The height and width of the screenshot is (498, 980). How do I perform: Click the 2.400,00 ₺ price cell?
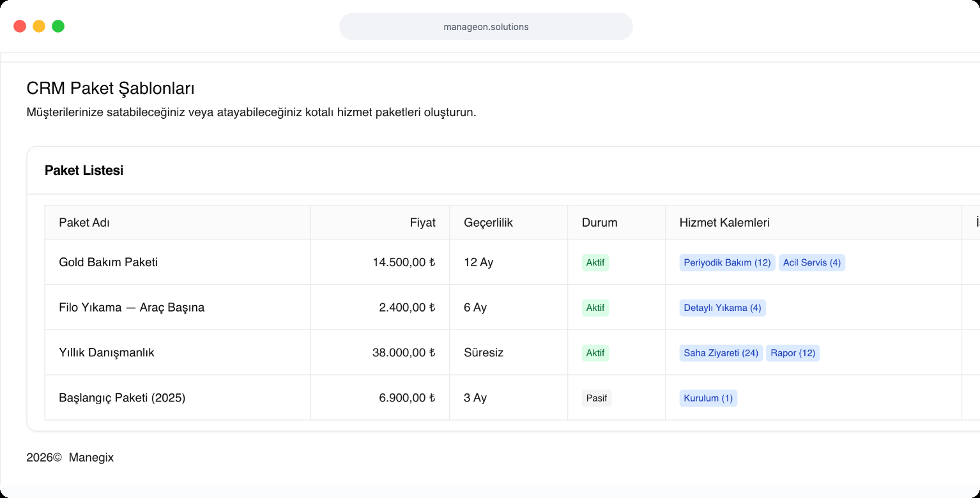(x=380, y=308)
